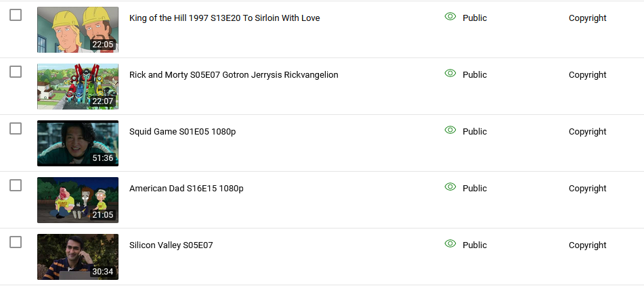Open the Silicon Valley thumbnail showing 30:34
The image size is (644, 288).
(78, 257)
